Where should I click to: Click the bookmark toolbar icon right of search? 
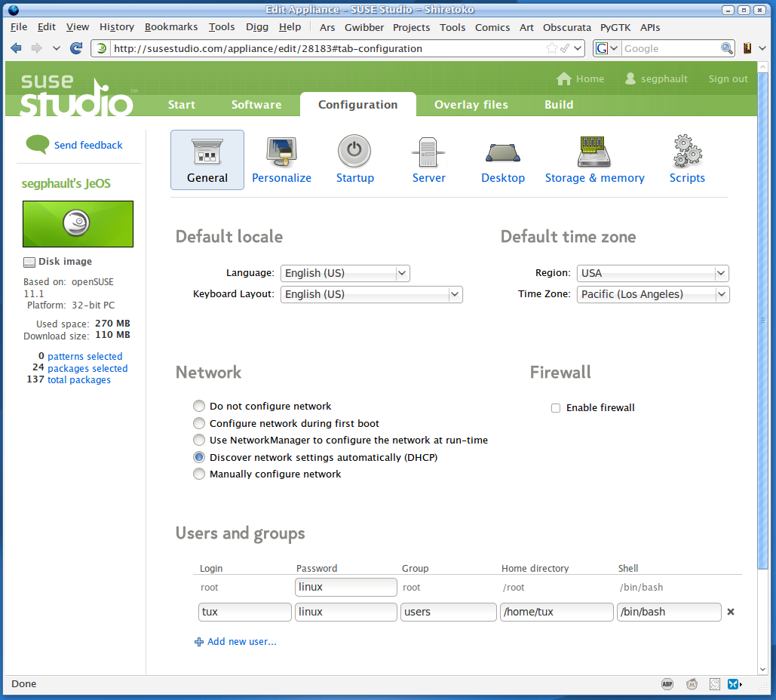(x=747, y=48)
